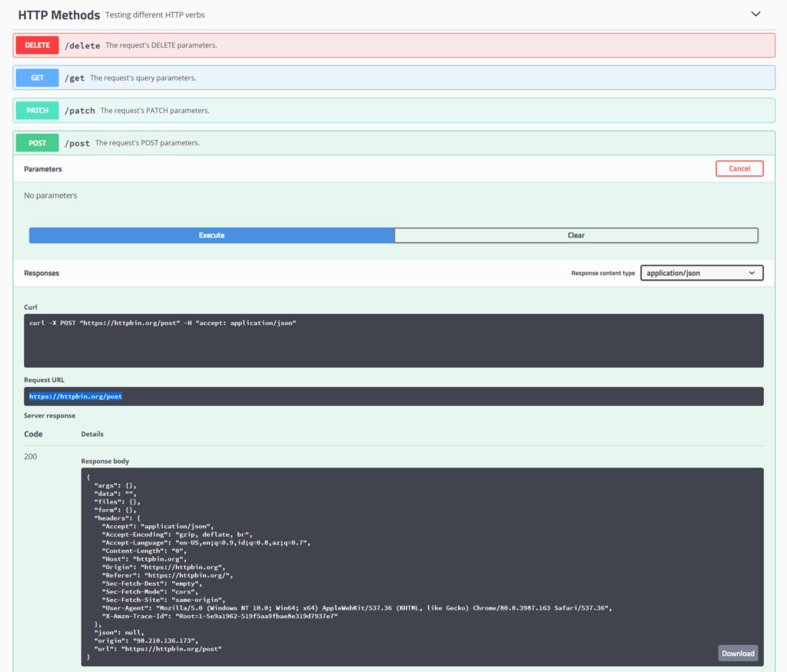The image size is (787, 672).
Task: Click the /delete path text
Action: click(82, 45)
